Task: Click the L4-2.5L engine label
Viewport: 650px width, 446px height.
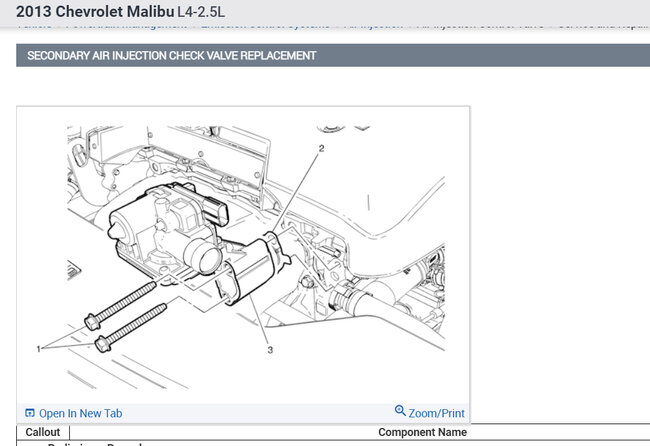Action: pos(201,12)
